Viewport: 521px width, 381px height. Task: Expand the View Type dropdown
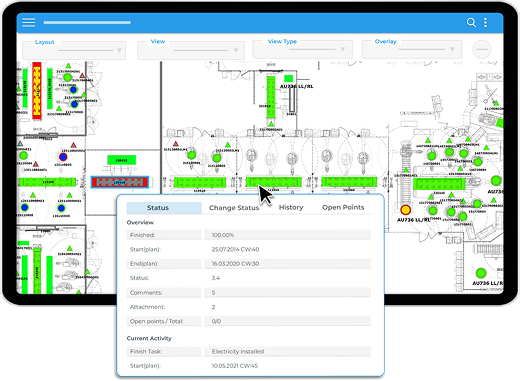click(x=303, y=50)
